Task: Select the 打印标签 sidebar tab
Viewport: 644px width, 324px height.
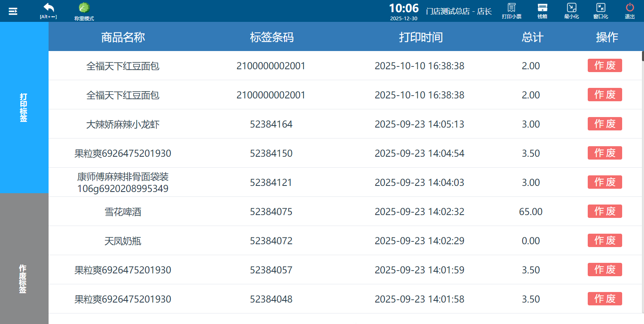Action: click(x=24, y=108)
